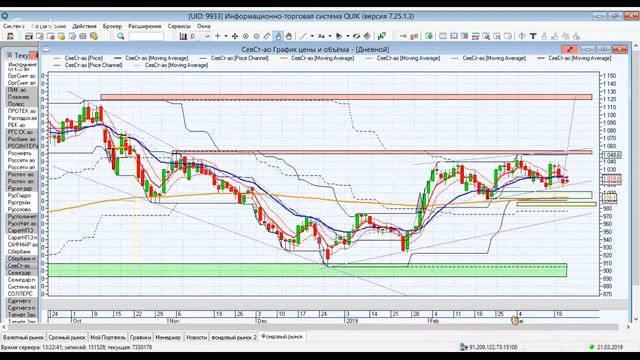Click the first table icon after the connection icon
The image size is (640, 360).
click(29, 36)
